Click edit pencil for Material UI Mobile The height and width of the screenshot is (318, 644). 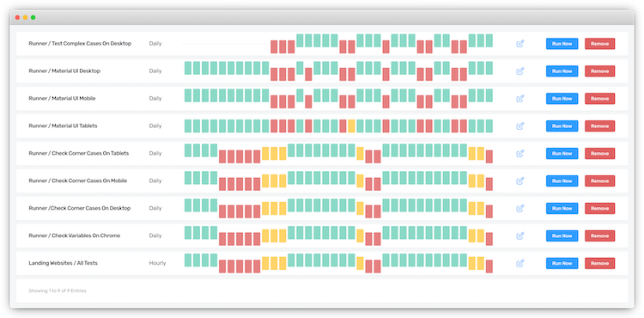point(520,99)
